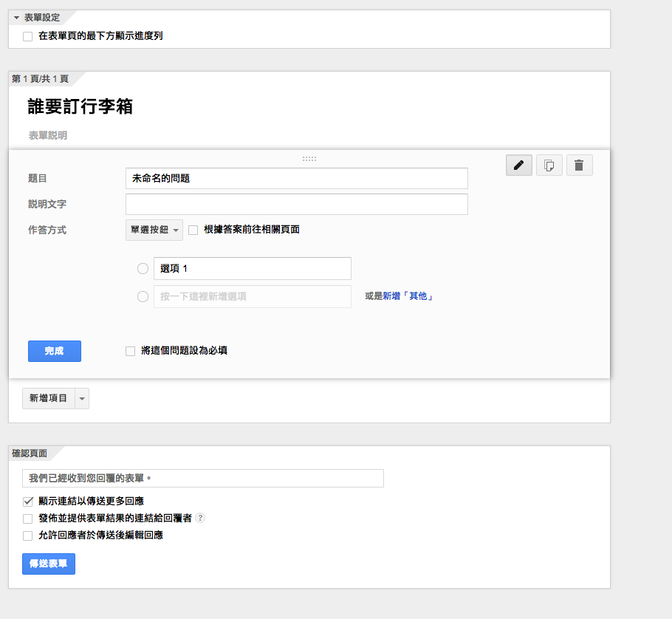Open the 單選按鈕 answer type dropdown
The height and width of the screenshot is (619, 672).
tap(154, 230)
